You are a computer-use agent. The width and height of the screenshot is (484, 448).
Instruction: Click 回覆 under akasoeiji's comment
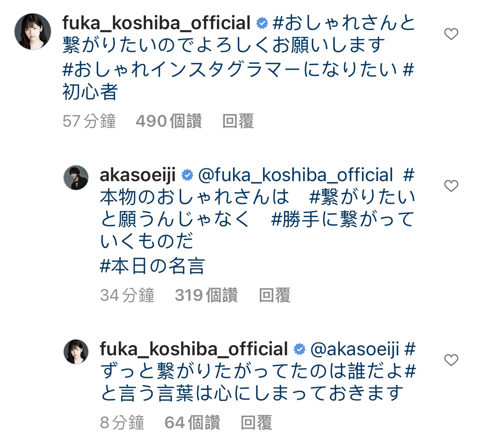(275, 295)
